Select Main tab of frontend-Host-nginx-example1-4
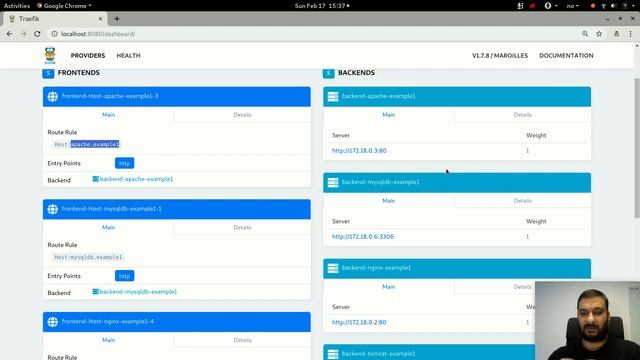The height and width of the screenshot is (360, 640). coord(109,340)
